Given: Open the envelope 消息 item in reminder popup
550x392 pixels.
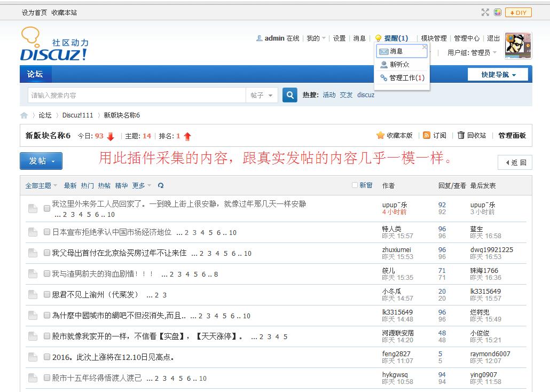Looking at the screenshot, I should (x=402, y=51).
